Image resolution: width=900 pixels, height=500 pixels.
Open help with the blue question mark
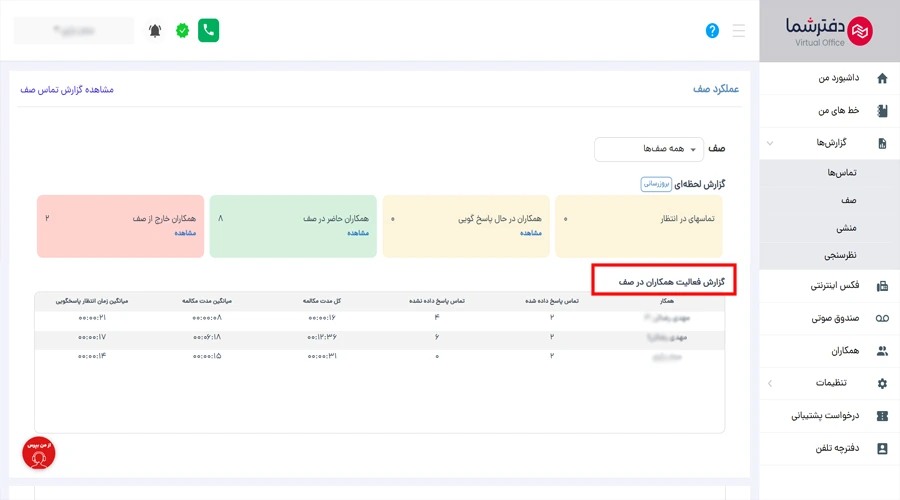[x=712, y=30]
